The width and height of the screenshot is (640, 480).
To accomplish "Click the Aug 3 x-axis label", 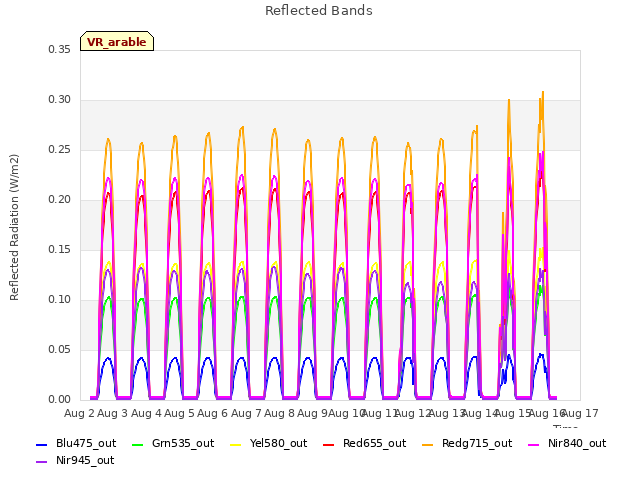I will tap(113, 413).
